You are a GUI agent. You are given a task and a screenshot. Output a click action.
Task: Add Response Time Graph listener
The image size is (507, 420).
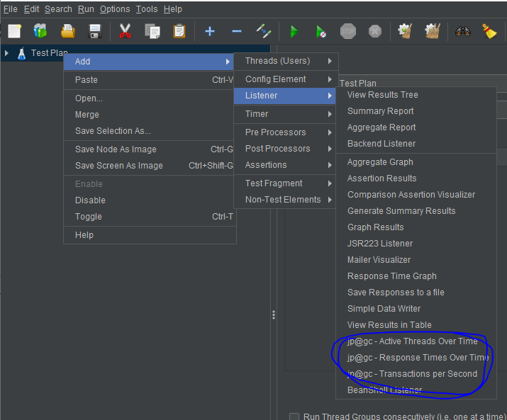click(x=416, y=276)
